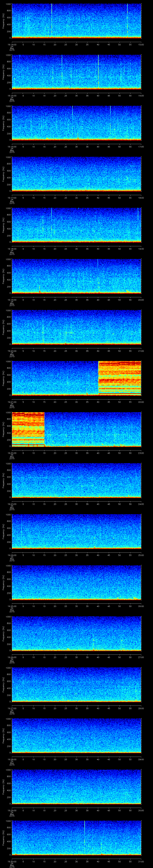Viewport: 153px width, 868px height.
Task: Click the 19:14:00 start time label
Action: [12, 44]
